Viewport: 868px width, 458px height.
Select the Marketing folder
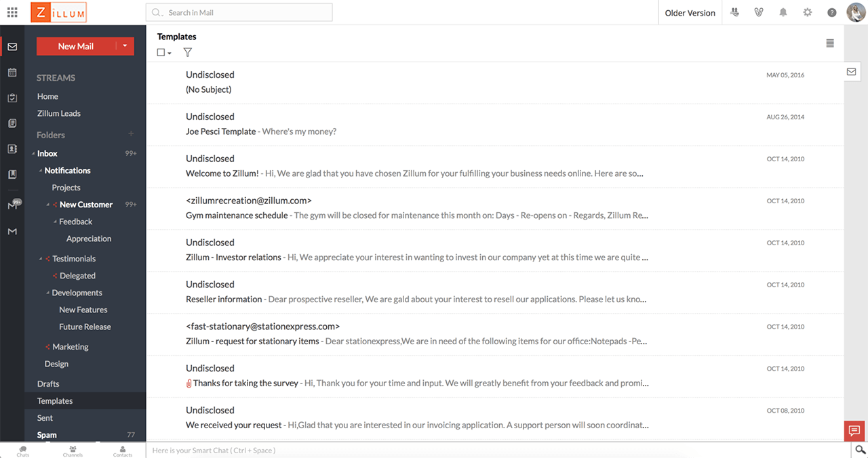click(x=71, y=347)
